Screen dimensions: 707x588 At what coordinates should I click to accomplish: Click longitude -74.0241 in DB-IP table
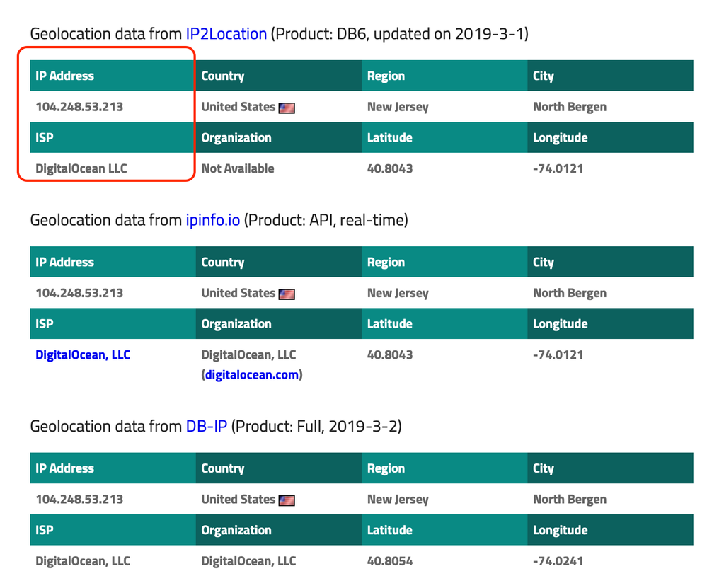coord(558,561)
